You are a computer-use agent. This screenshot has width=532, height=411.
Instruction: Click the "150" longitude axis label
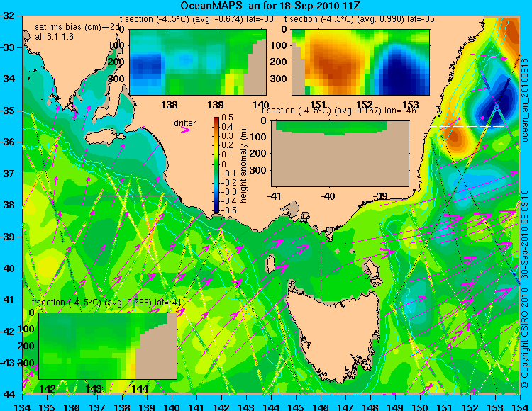(x=421, y=407)
